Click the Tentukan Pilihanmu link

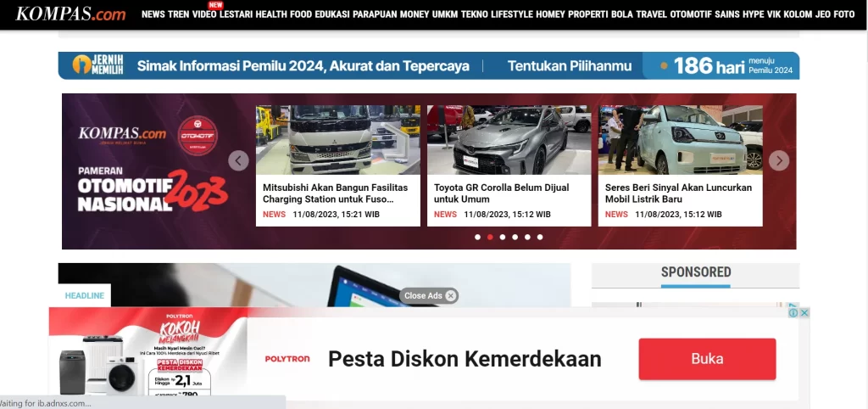569,66
